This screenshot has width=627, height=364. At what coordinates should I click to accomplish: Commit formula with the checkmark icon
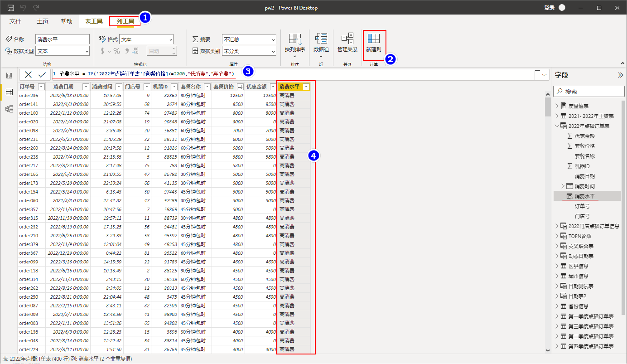pos(42,75)
